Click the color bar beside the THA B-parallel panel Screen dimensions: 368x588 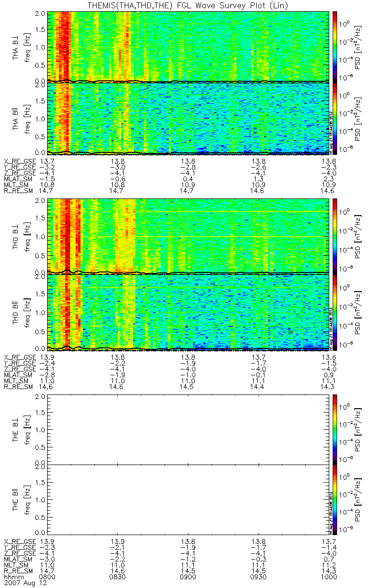point(336,119)
